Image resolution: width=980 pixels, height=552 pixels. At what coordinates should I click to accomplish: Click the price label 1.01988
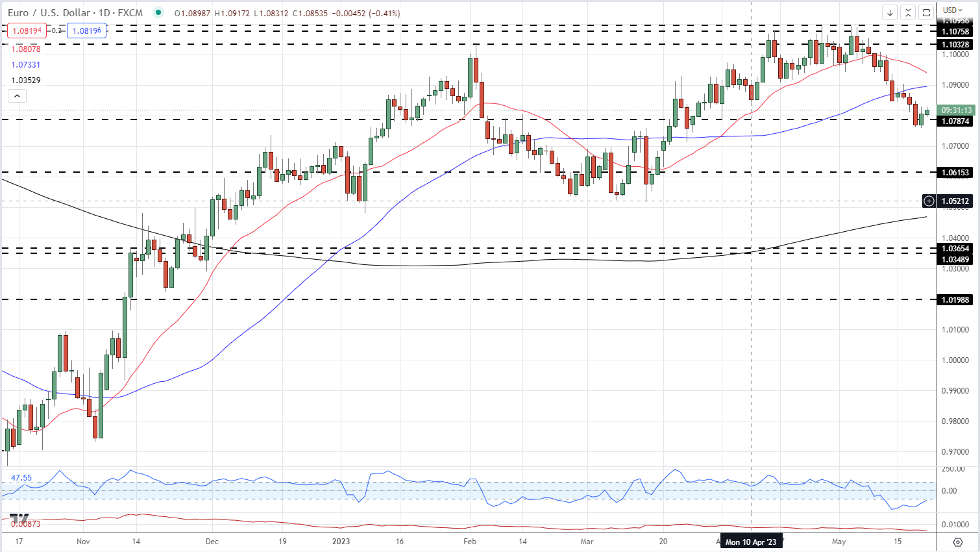955,300
